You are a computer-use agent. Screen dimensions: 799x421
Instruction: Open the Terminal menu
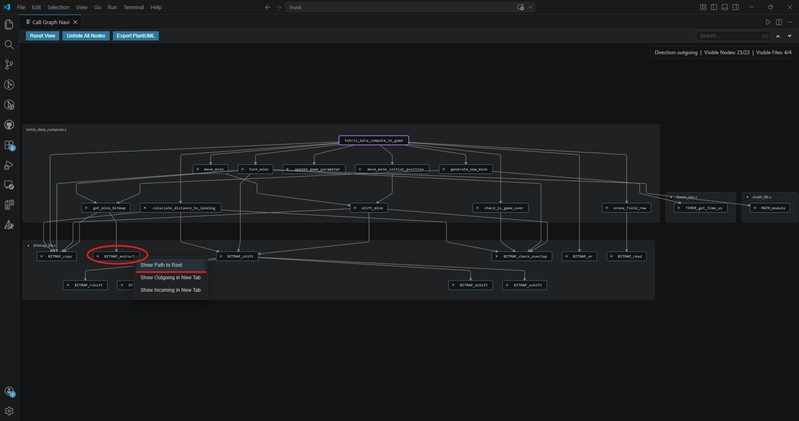(134, 8)
